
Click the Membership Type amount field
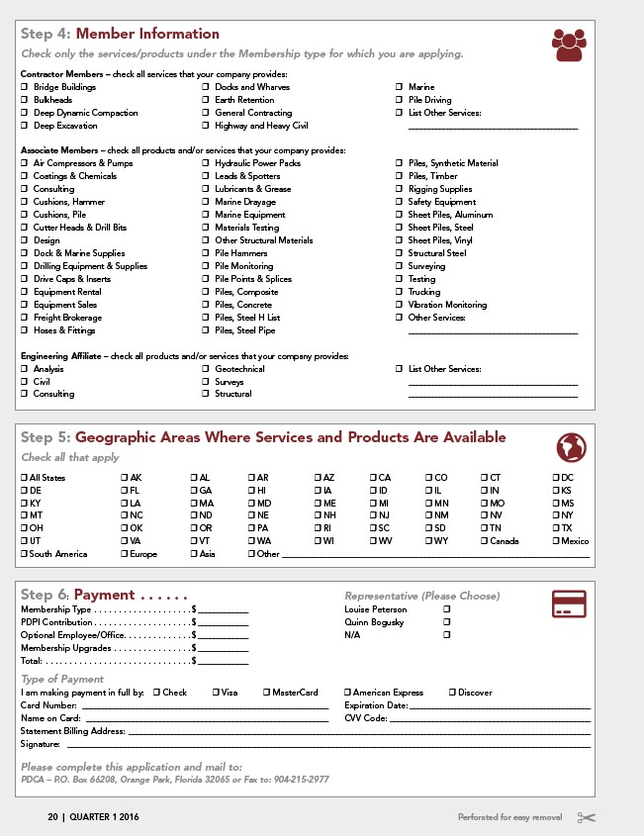[223, 609]
